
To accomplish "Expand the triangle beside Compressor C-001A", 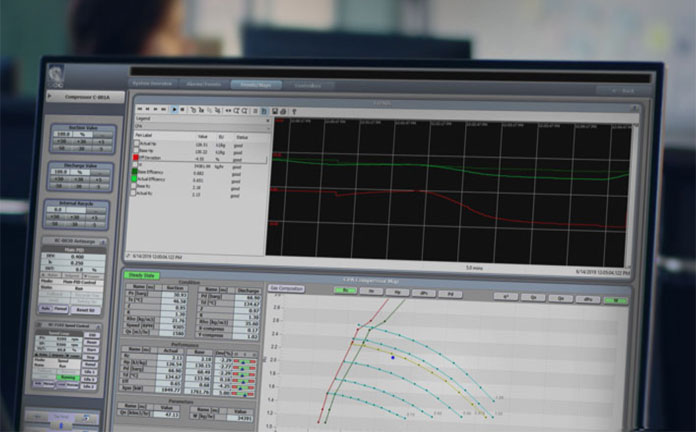I will [x=50, y=95].
